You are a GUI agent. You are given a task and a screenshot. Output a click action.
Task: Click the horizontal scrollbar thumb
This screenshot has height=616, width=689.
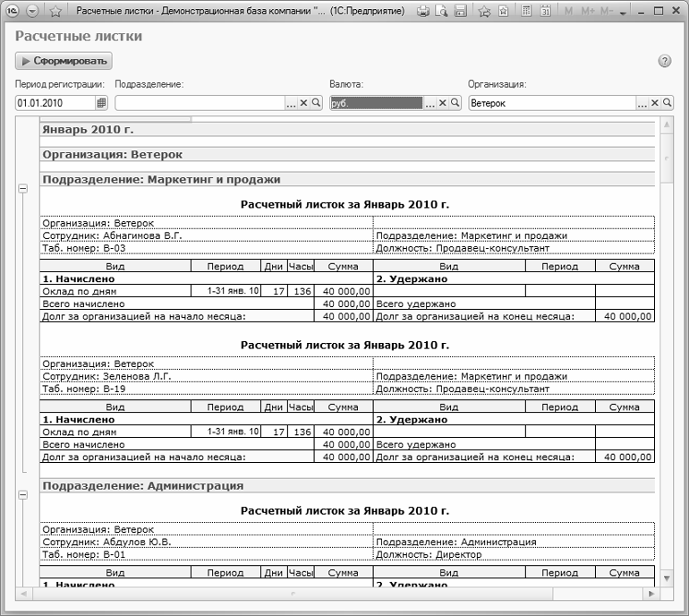(x=293, y=594)
